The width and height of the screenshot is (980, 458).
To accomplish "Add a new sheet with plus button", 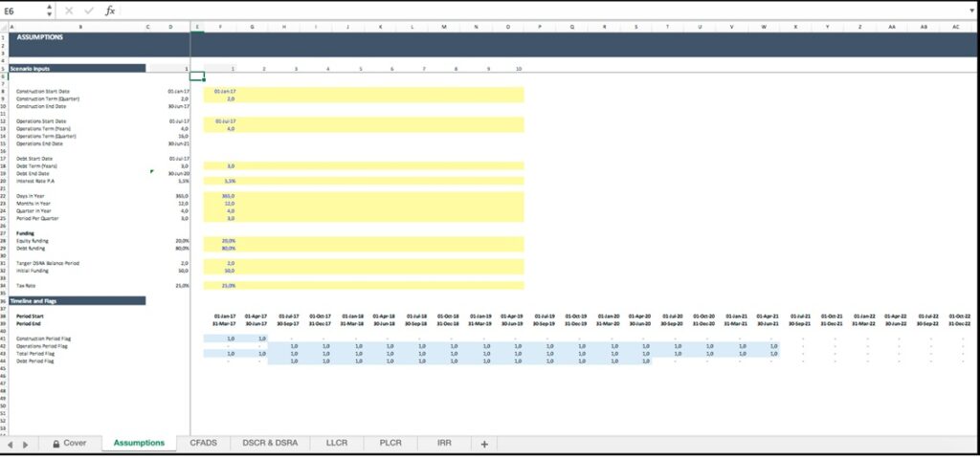I will [x=484, y=444].
